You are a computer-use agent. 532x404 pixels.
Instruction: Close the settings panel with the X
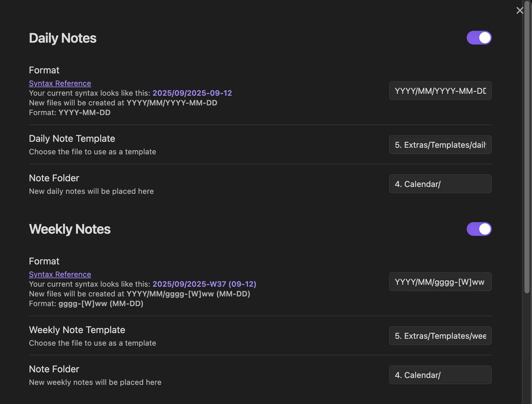click(x=520, y=10)
